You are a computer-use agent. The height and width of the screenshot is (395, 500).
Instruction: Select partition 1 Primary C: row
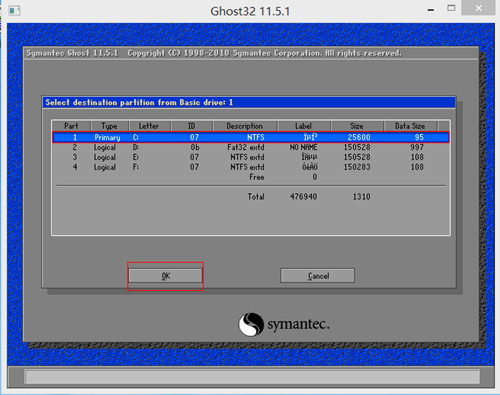pos(251,137)
